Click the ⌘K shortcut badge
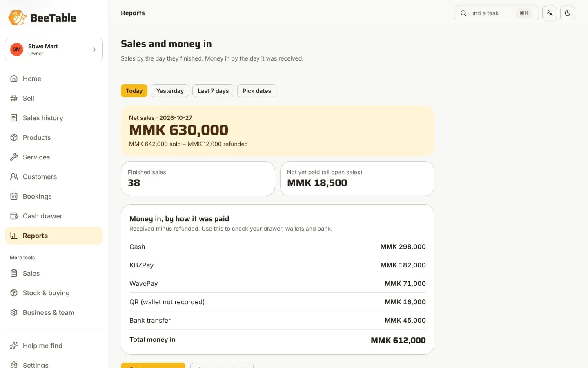Image resolution: width=588 pixels, height=368 pixels. [524, 13]
